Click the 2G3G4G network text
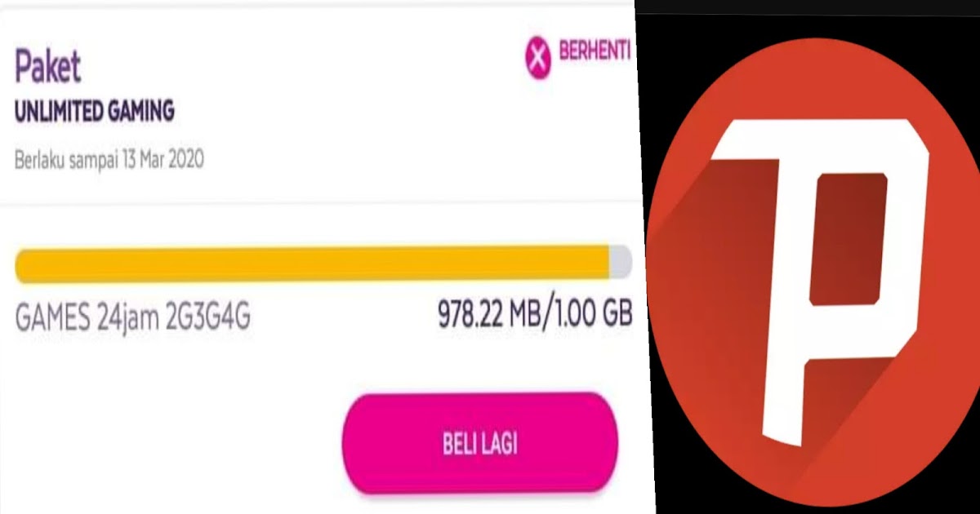This screenshot has height=514, width=980. [x=207, y=317]
